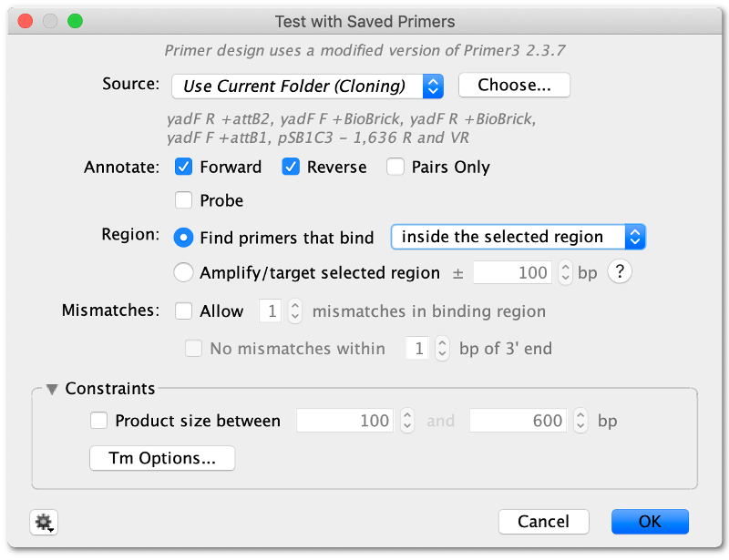Click the question mark help icon
This screenshot has width=729, height=560.
click(620, 271)
